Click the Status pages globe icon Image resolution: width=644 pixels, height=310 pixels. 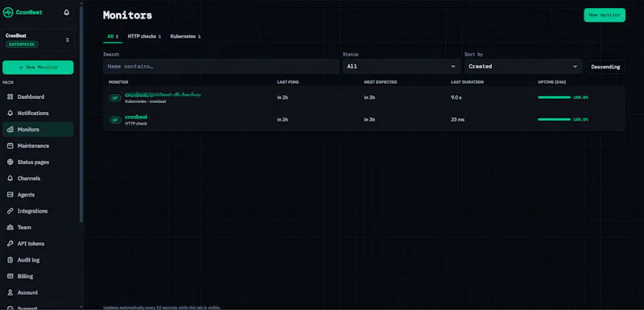(10, 162)
